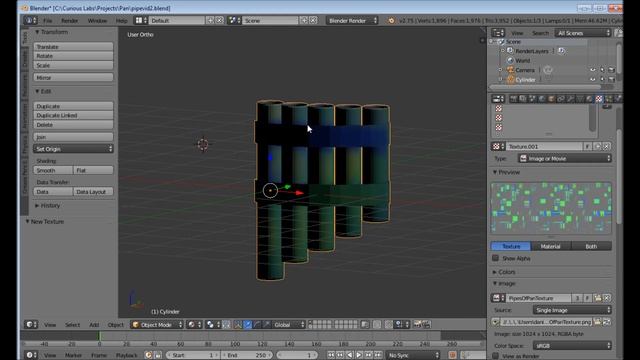This screenshot has width=640, height=360.
Task: Open the 3D view Select menu
Action: 72,325
